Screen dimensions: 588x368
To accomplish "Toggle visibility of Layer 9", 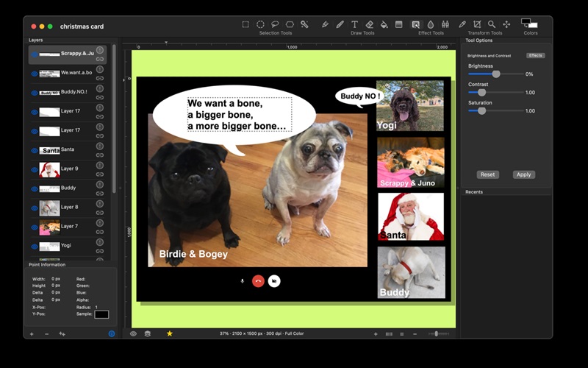I will point(35,170).
